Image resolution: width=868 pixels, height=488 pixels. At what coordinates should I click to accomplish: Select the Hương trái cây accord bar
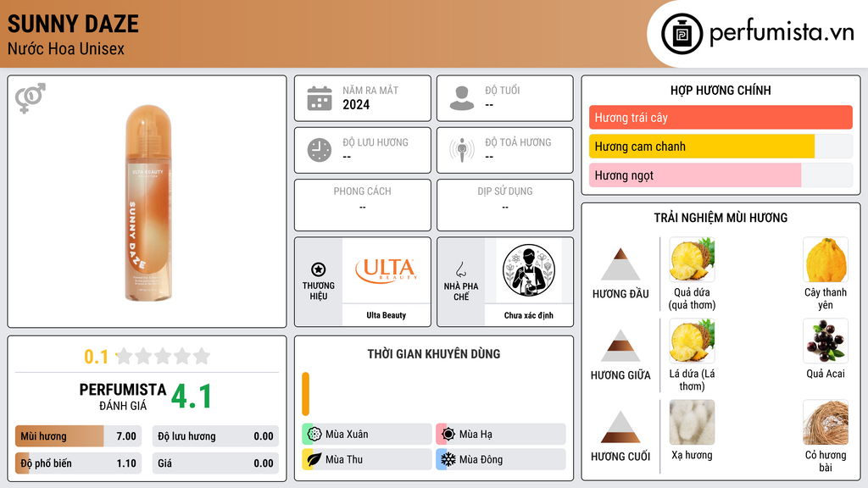pyautogui.click(x=721, y=117)
